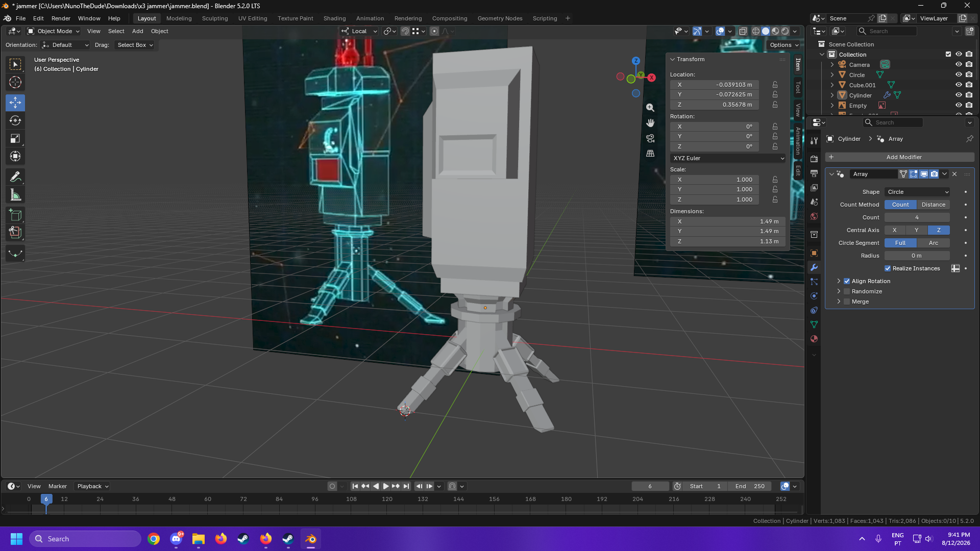The image size is (980, 551).
Task: Switch orthographic/perspective with the grid icon
Action: coord(650,154)
